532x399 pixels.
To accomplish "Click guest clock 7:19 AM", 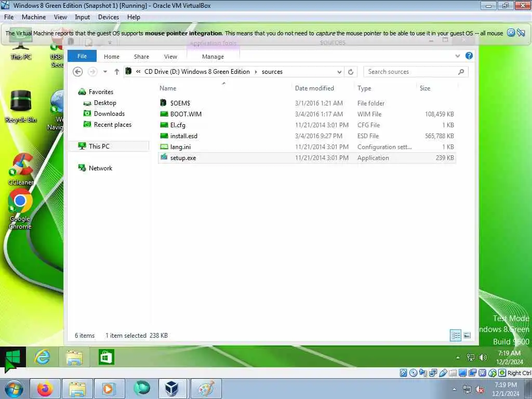I will (x=509, y=353).
